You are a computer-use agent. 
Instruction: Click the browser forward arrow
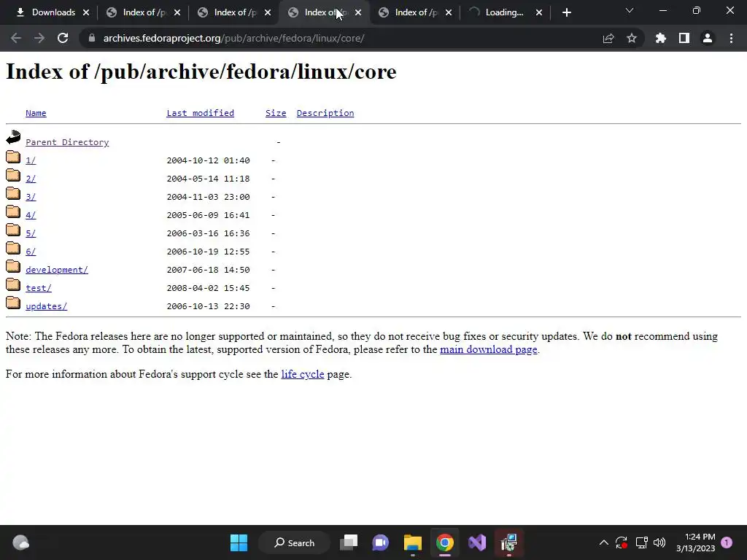39,38
